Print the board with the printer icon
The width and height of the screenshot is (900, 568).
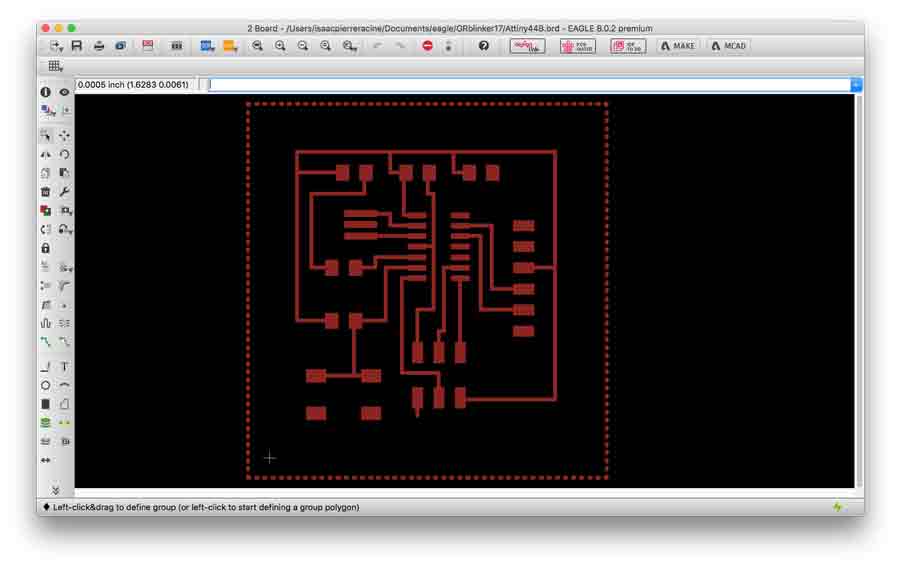click(x=99, y=46)
